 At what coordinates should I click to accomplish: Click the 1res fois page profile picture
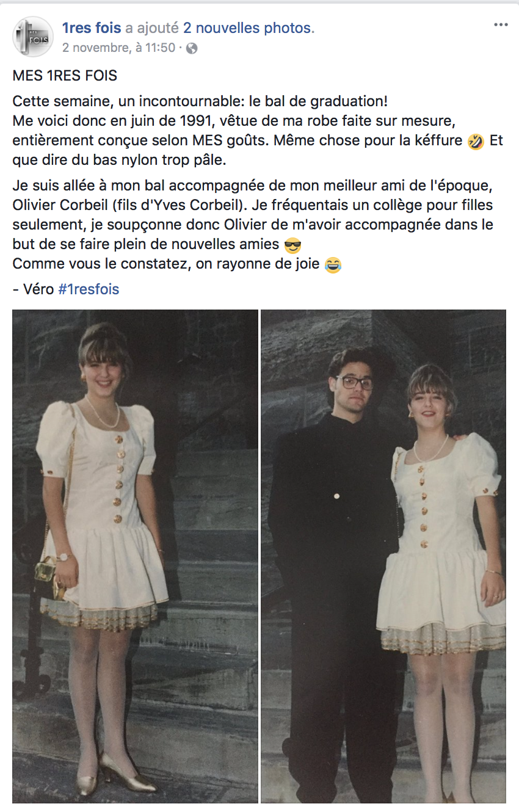(33, 37)
